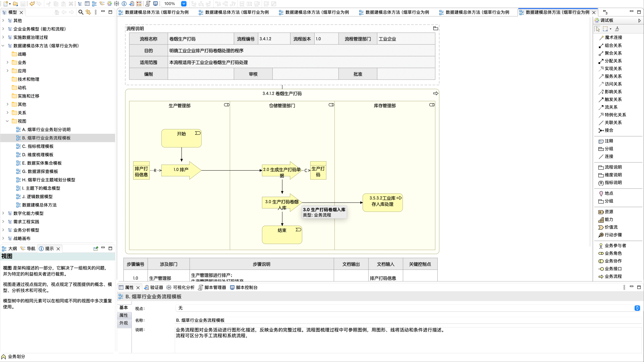
Task: Select 实现关系 tool in palette
Action: 610,69
